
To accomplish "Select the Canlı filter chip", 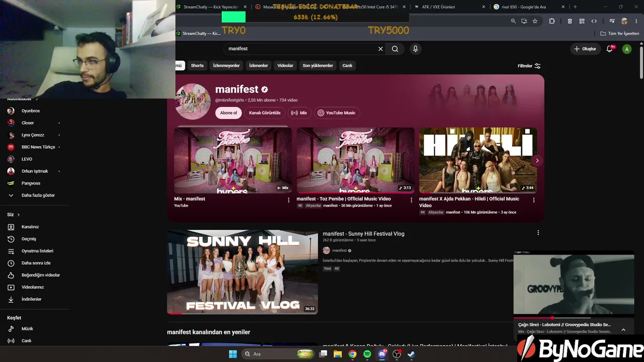I will (x=347, y=65).
